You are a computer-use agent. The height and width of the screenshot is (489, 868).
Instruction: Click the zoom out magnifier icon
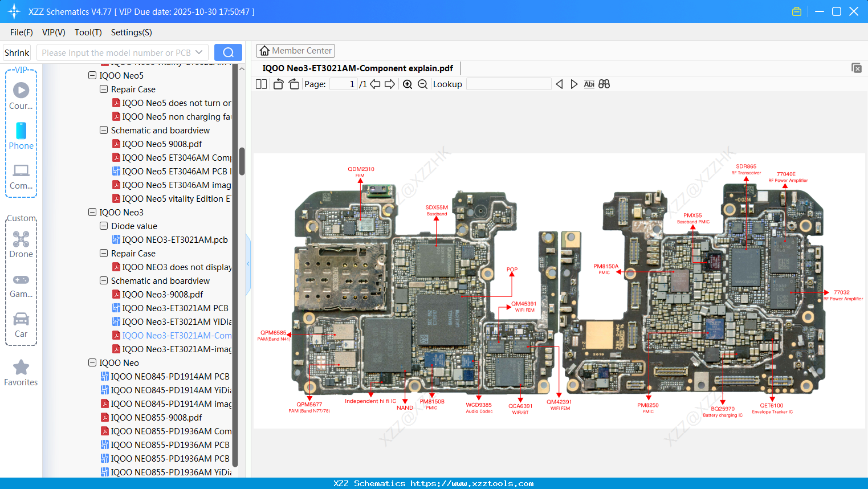pos(422,84)
